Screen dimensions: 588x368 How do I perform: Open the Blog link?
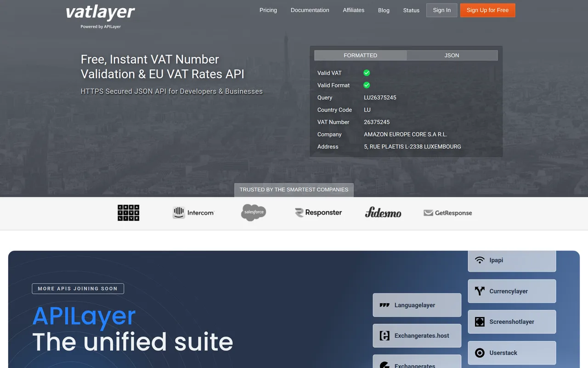coord(384,10)
